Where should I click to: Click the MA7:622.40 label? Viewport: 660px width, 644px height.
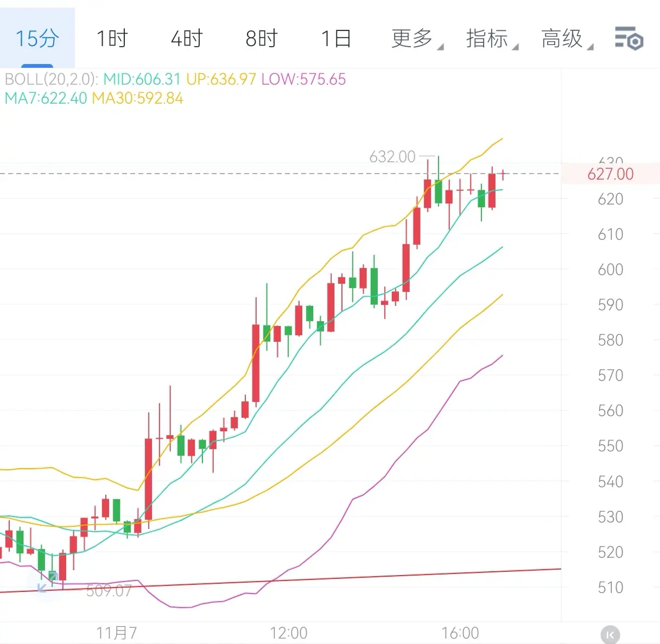tap(46, 98)
